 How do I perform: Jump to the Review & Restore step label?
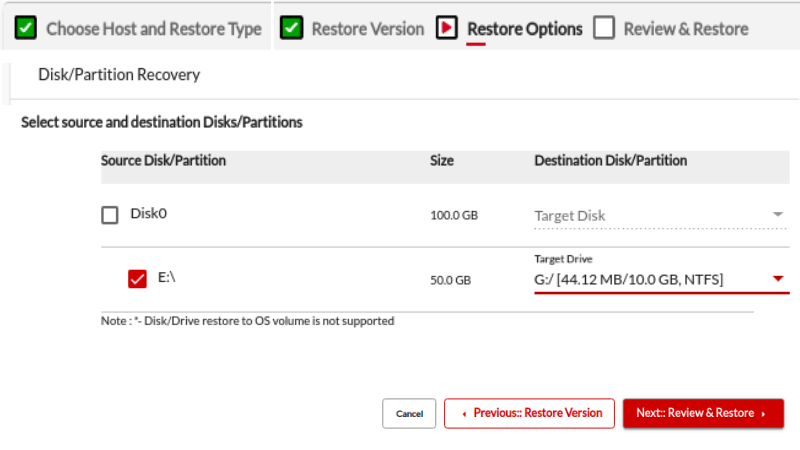(x=685, y=29)
